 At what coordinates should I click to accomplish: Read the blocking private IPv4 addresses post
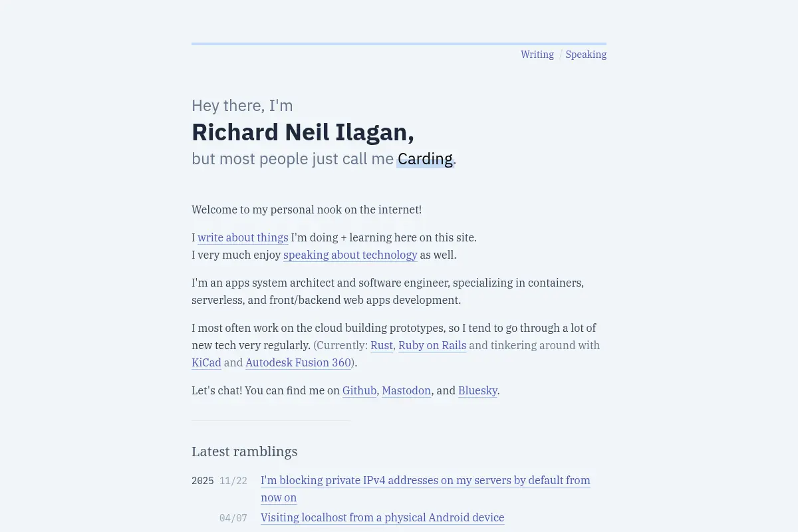[426, 489]
